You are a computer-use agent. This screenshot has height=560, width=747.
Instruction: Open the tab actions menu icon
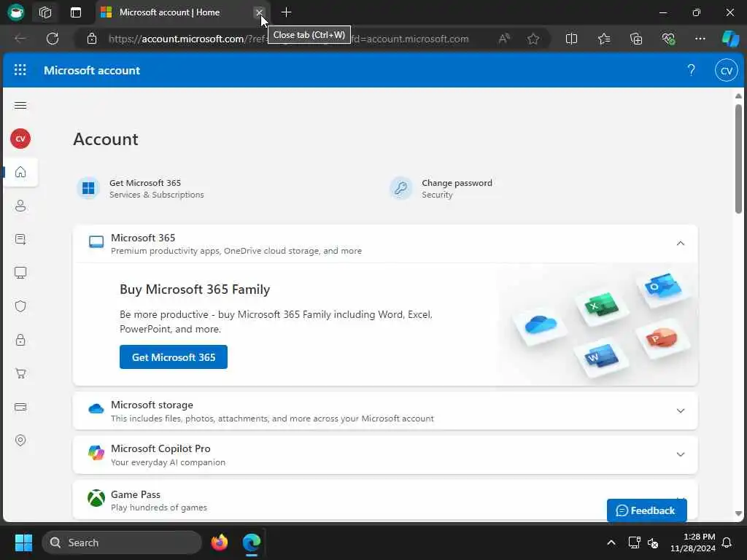[x=76, y=12]
